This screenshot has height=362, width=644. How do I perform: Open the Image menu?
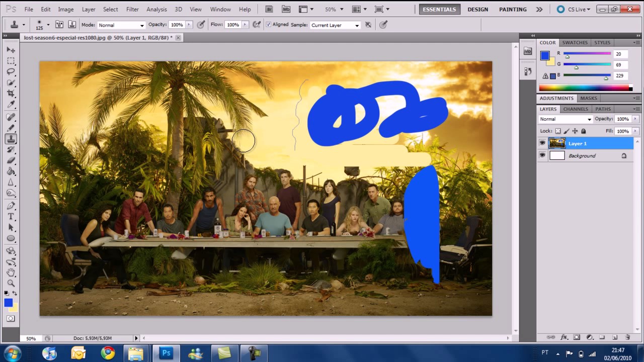pyautogui.click(x=66, y=9)
